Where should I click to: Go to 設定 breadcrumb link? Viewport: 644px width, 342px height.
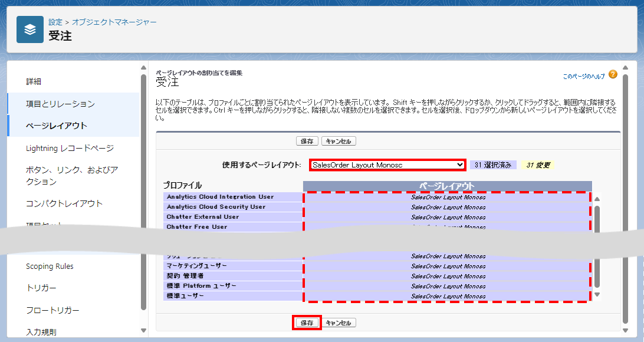pyautogui.click(x=55, y=22)
